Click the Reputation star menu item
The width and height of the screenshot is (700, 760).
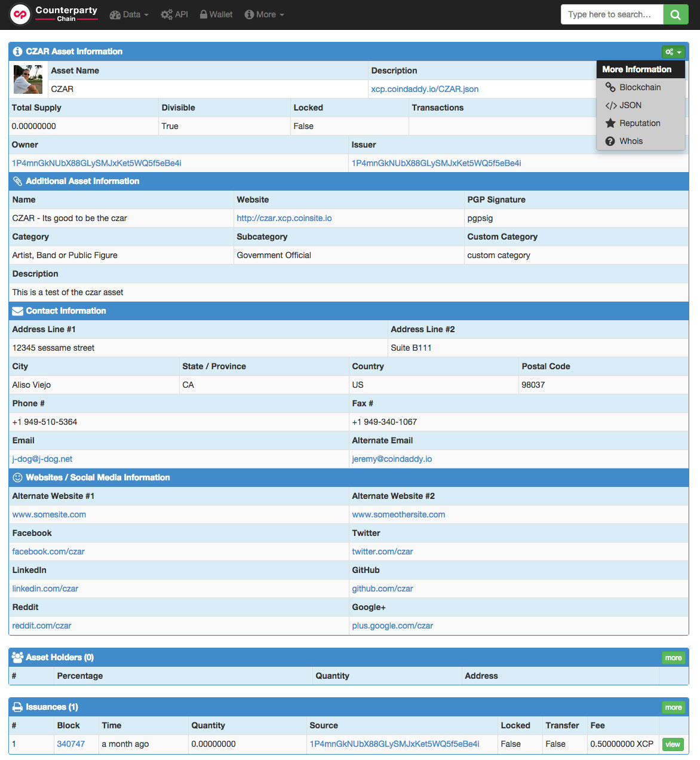coord(639,123)
